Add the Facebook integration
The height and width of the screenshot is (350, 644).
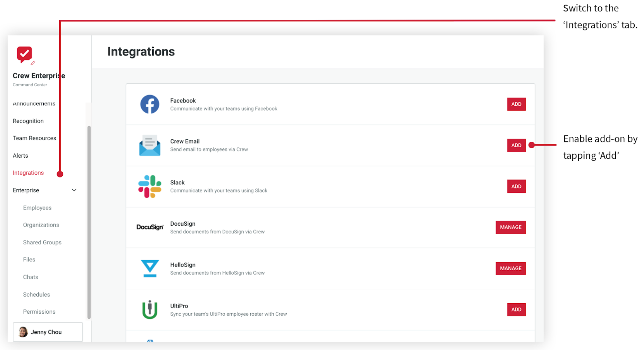pyautogui.click(x=516, y=104)
